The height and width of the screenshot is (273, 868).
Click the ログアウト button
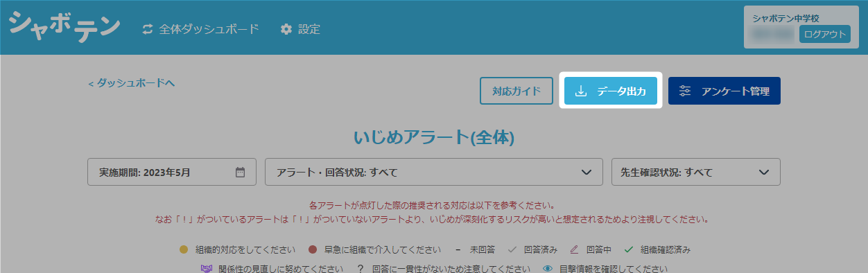click(x=824, y=34)
